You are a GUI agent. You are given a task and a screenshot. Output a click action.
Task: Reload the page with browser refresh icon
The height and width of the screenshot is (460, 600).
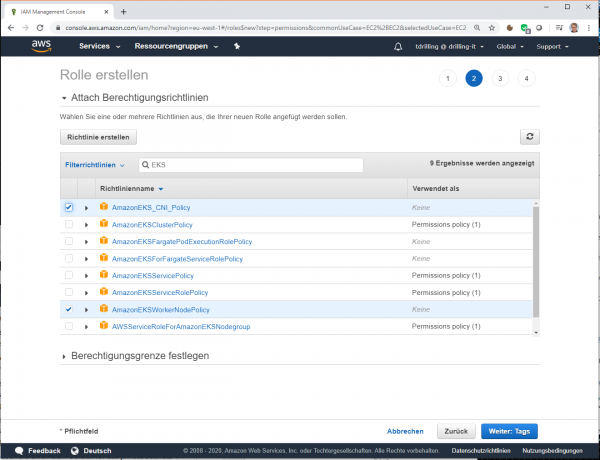coord(40,28)
